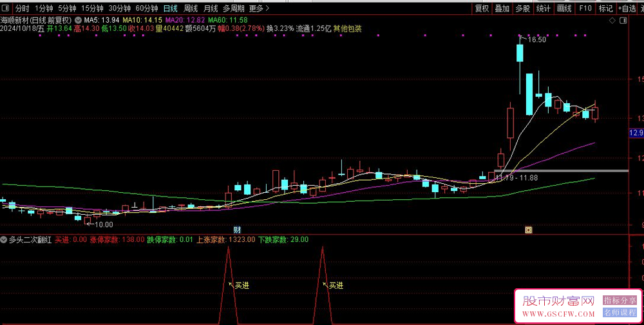
Task: Click the 买进: 0.00 indicator value
Action: tap(71, 240)
